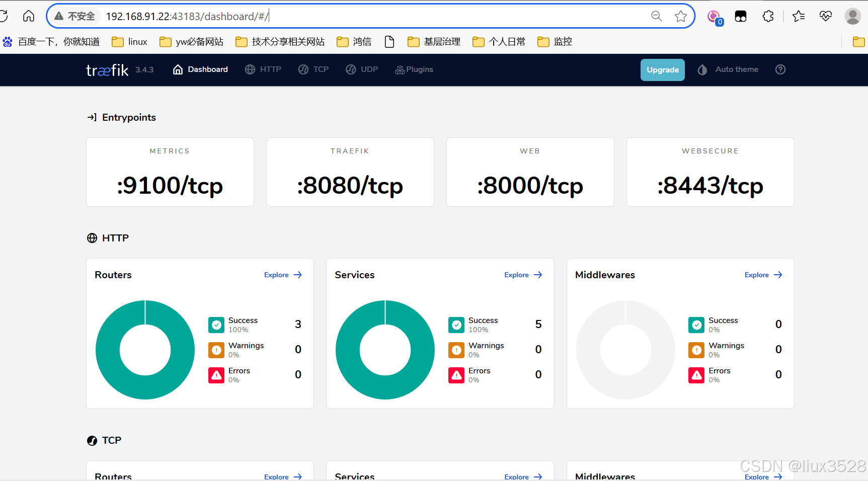This screenshot has width=868, height=481.
Task: Explore HTTP Routers
Action: pyautogui.click(x=283, y=275)
